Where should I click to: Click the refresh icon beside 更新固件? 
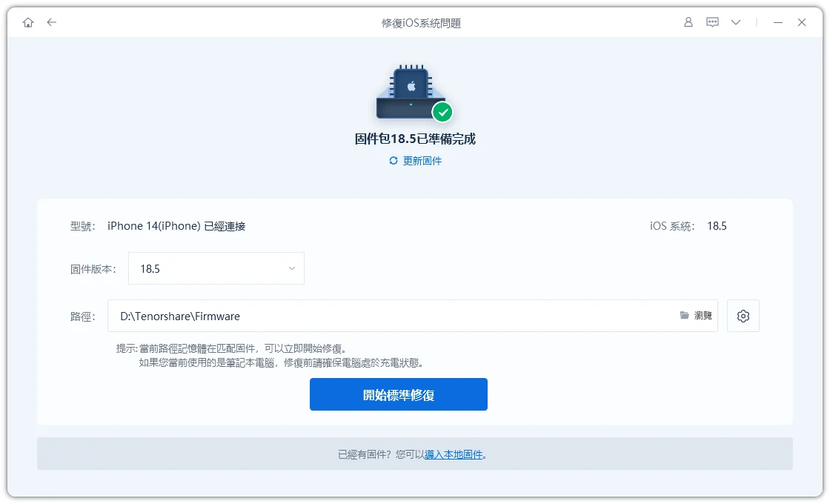[394, 160]
